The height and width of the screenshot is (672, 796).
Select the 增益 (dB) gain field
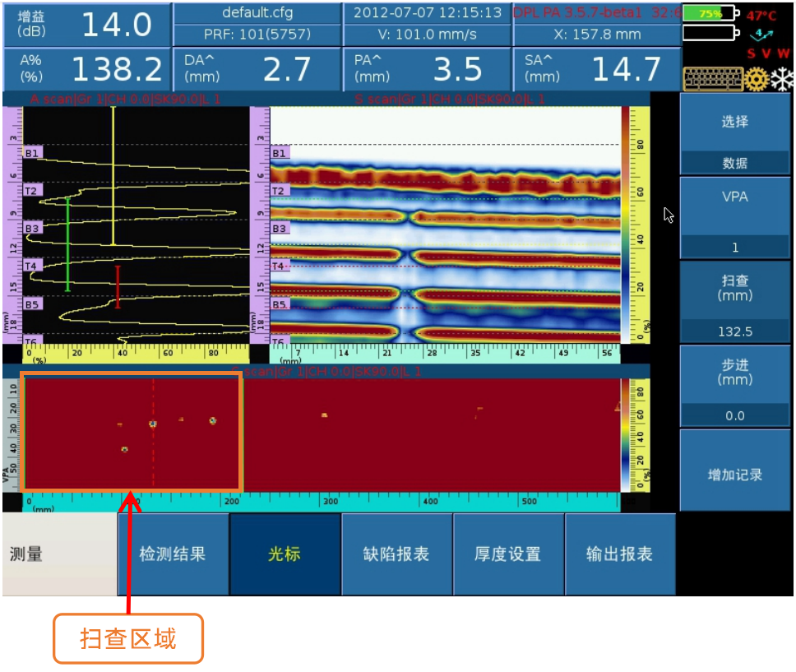coord(86,25)
